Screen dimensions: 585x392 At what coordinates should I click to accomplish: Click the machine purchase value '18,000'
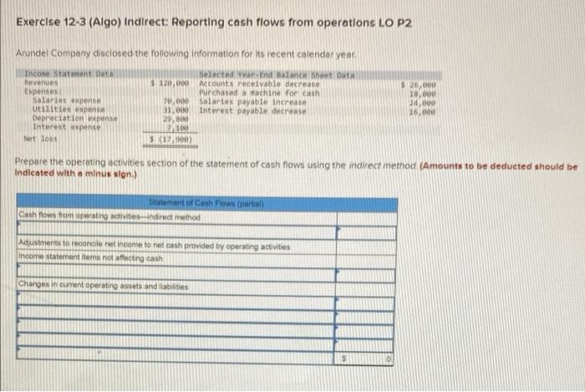(x=422, y=94)
